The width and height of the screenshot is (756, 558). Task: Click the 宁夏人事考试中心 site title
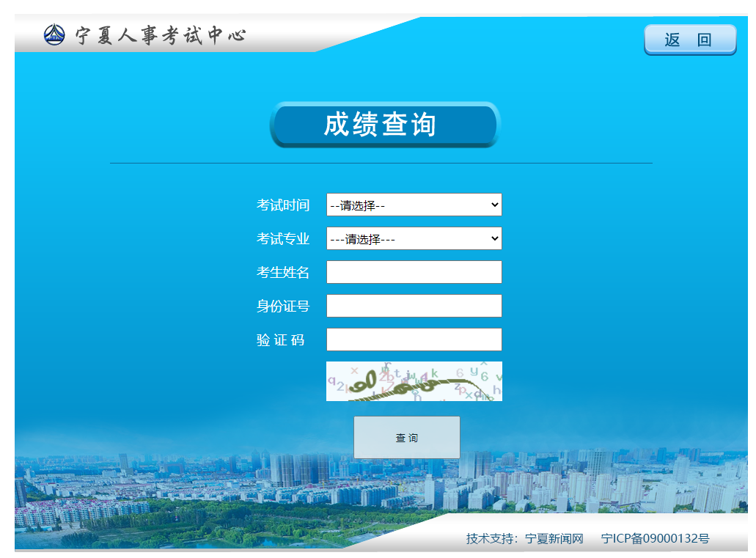[x=161, y=35]
